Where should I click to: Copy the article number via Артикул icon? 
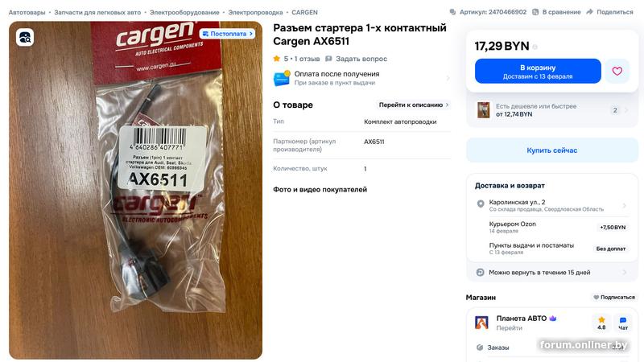click(x=452, y=12)
